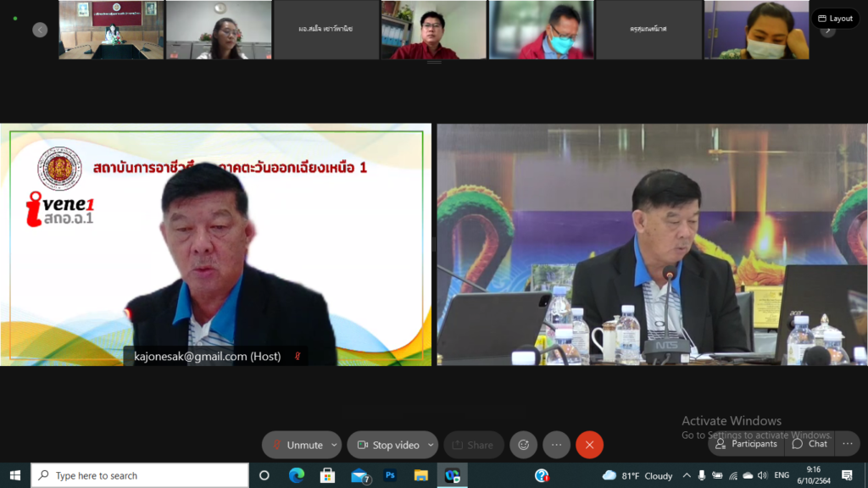Screen dimensions: 868x488
Task: Open panel options ellipsis next to Chat
Action: click(846, 444)
